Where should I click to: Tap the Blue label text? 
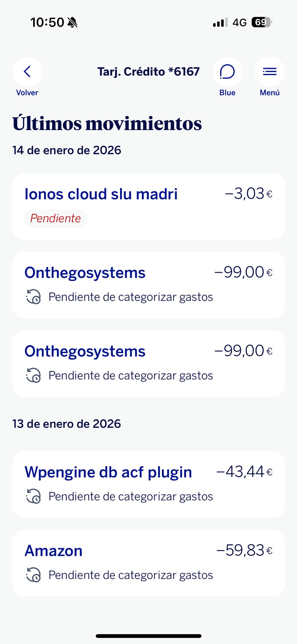click(x=227, y=93)
